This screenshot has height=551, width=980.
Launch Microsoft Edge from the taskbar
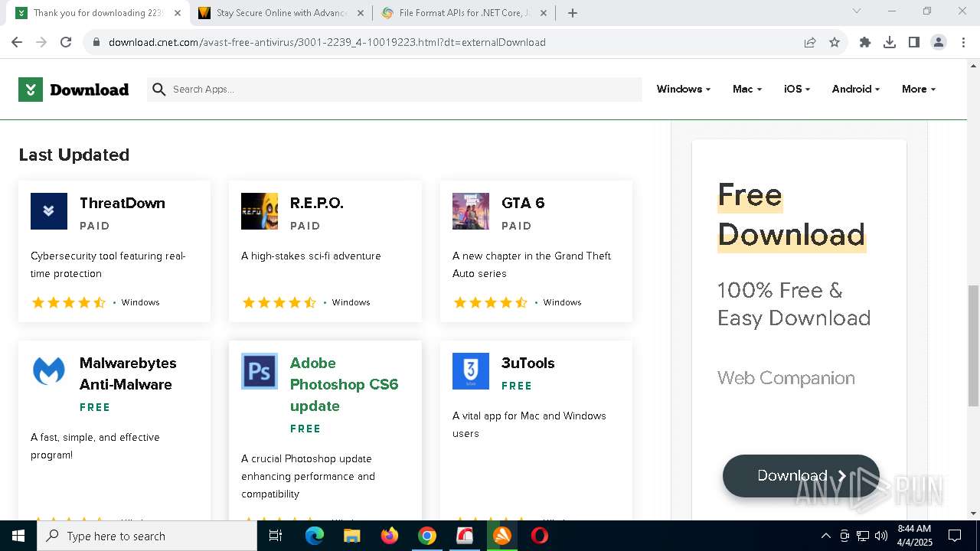point(315,536)
